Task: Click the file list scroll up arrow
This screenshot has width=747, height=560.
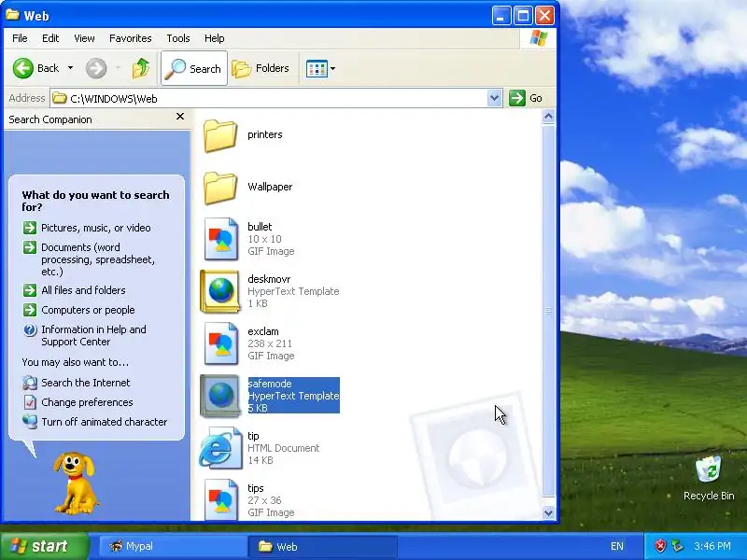Action: pos(548,116)
